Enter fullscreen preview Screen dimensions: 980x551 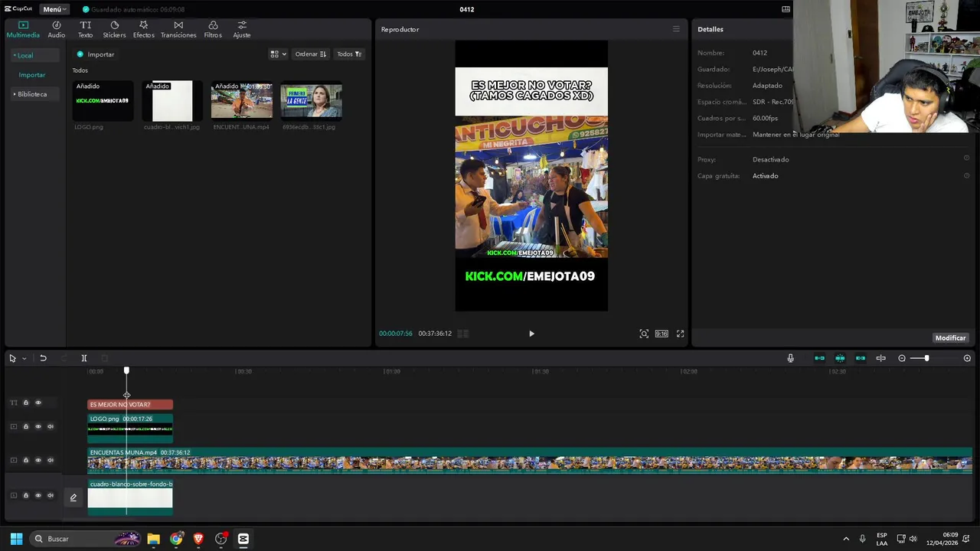[680, 334]
